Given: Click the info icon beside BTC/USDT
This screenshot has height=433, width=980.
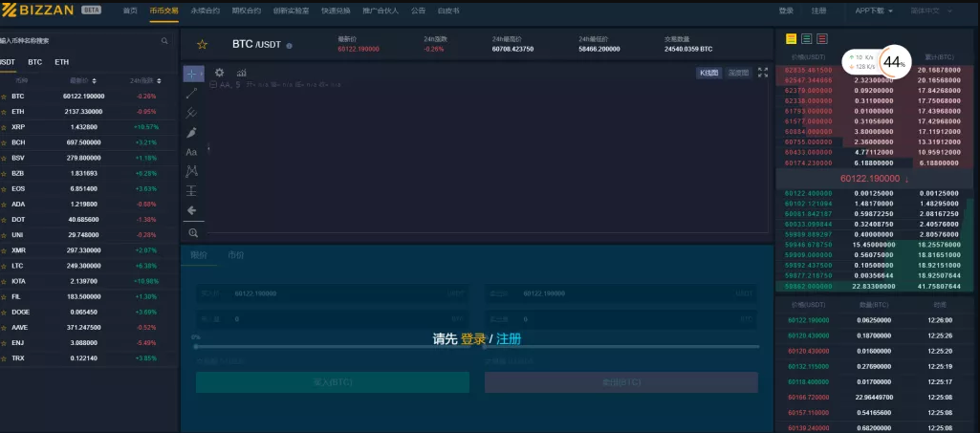Looking at the screenshot, I should pyautogui.click(x=289, y=46).
